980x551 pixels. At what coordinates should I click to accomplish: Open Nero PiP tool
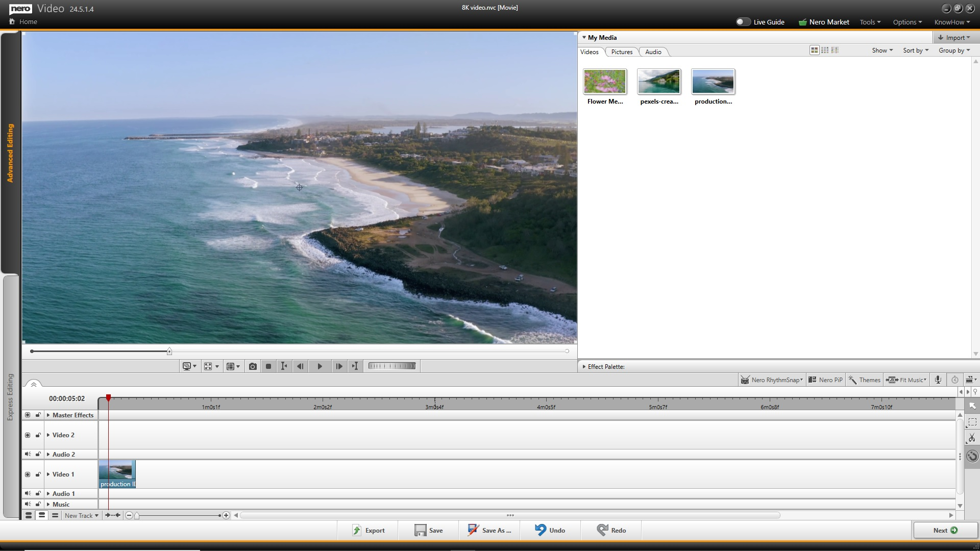click(x=826, y=380)
